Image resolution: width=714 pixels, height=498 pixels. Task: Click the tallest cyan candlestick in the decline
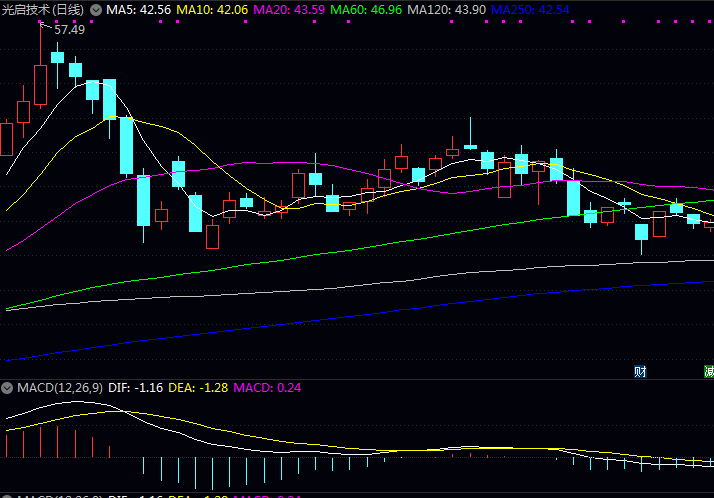click(x=126, y=146)
